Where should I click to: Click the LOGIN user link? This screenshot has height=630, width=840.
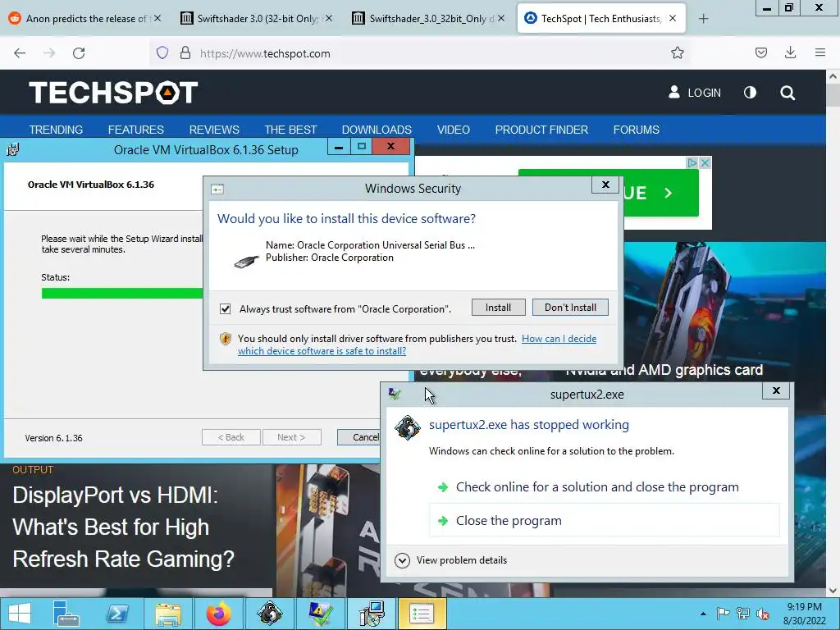click(x=694, y=92)
